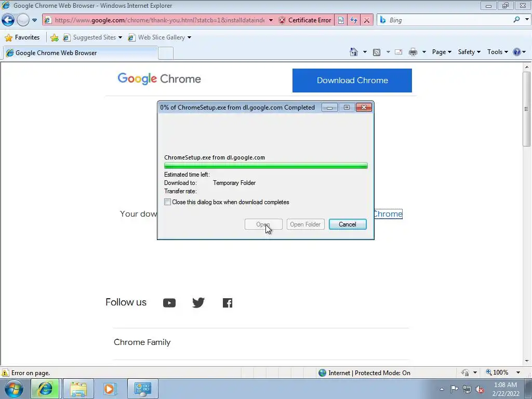Show hidden tray icons arrow
Screen dimensions: 532x399
pos(442,389)
